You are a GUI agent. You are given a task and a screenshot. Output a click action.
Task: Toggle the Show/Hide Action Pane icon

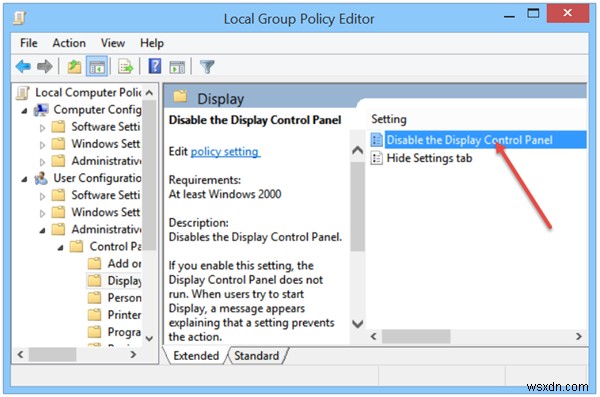click(177, 67)
